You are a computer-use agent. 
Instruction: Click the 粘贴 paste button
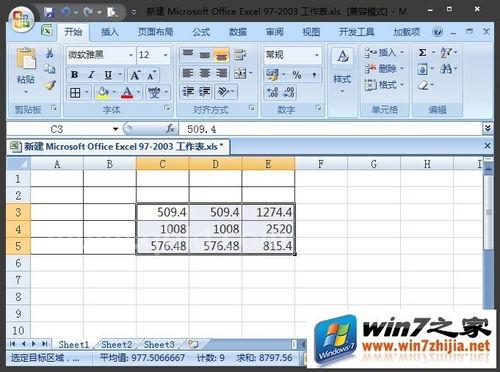[x=26, y=69]
